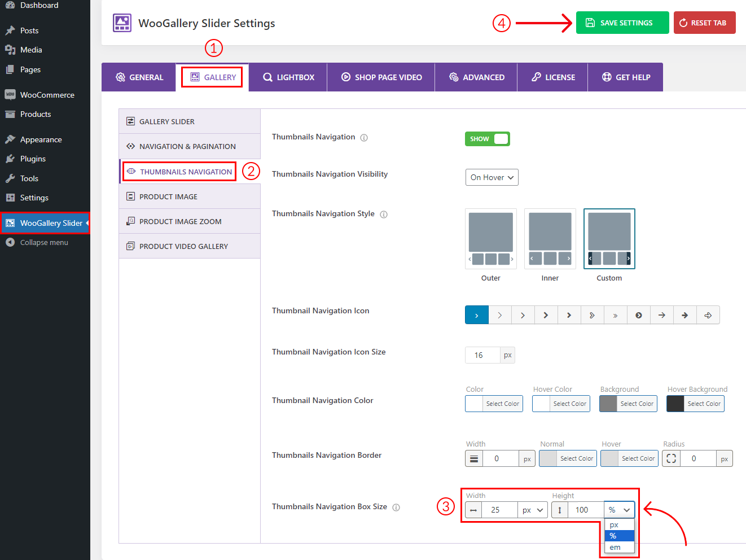Open the Thumbnails Navigation Visibility dropdown
The image size is (746, 560).
pyautogui.click(x=492, y=177)
